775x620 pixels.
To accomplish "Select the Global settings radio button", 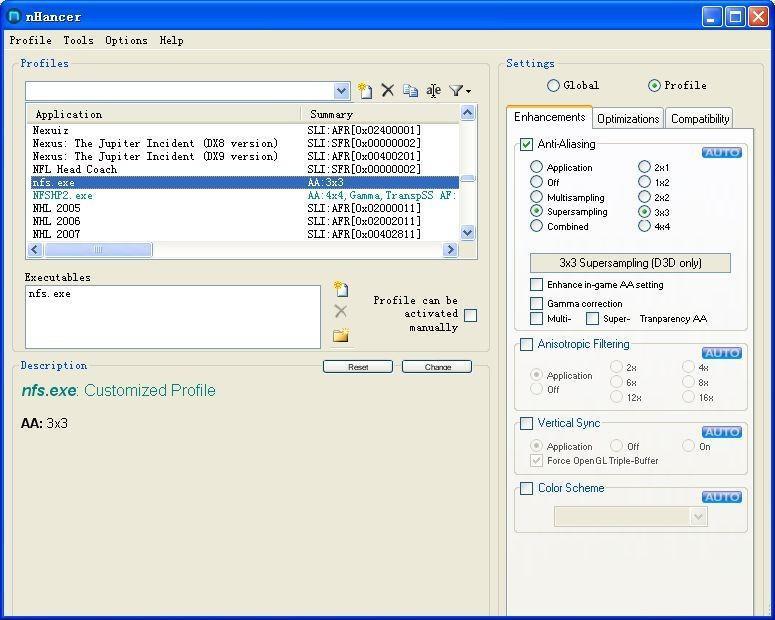I will click(553, 86).
